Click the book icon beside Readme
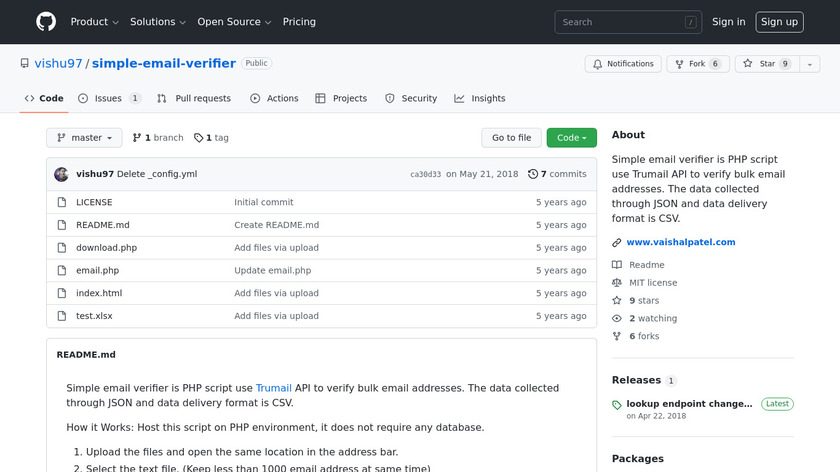Screen dimensions: 840x472 [617, 265]
